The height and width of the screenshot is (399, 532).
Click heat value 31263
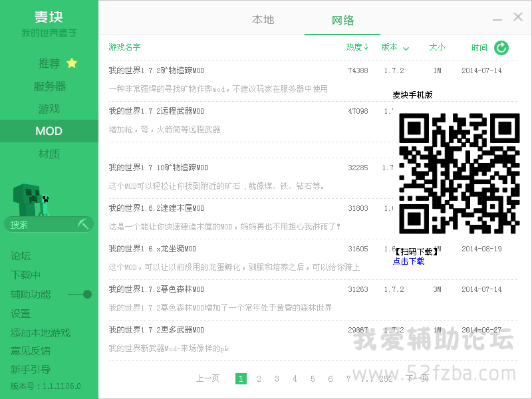pos(358,289)
